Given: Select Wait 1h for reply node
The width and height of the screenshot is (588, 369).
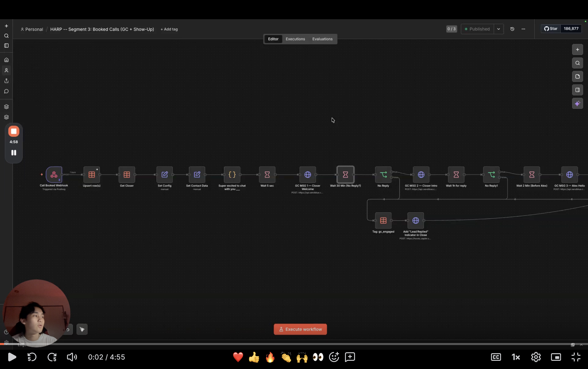Looking at the screenshot, I should pyautogui.click(x=456, y=175).
